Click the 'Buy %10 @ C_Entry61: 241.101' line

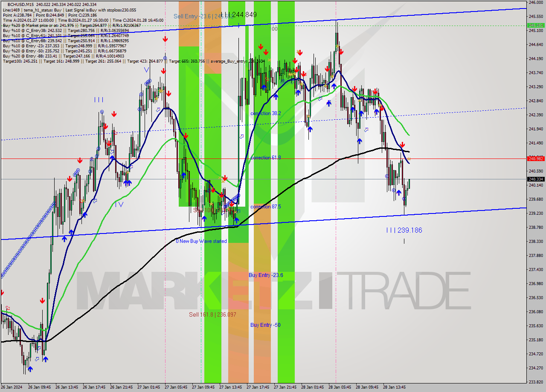point(66,35)
